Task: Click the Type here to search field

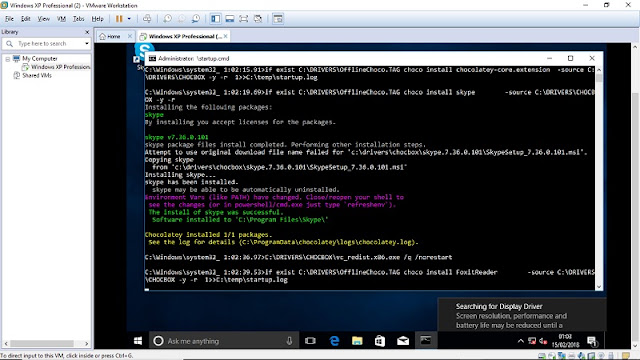Action: click(x=46, y=43)
